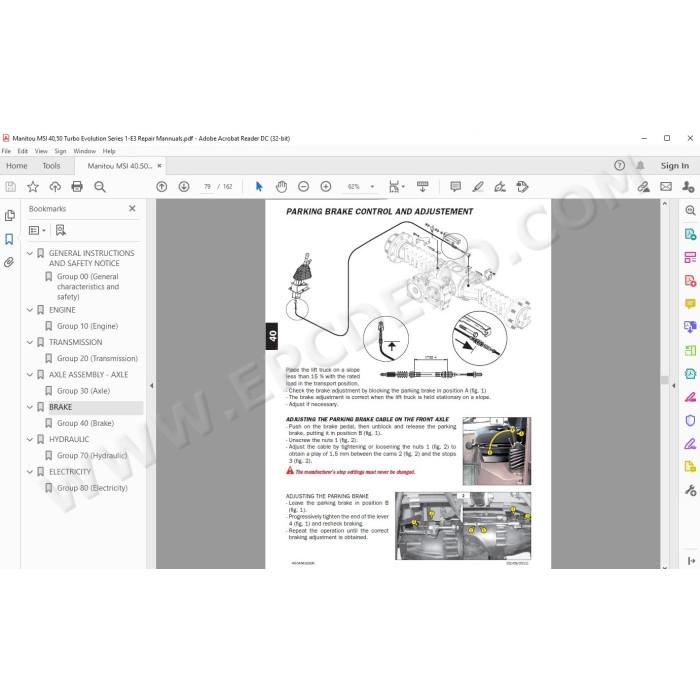Open the Help menu
700x700 pixels.
click(x=109, y=151)
